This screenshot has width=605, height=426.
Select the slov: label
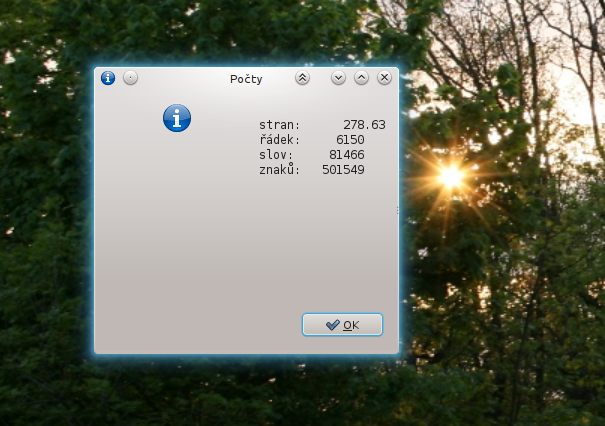point(276,155)
